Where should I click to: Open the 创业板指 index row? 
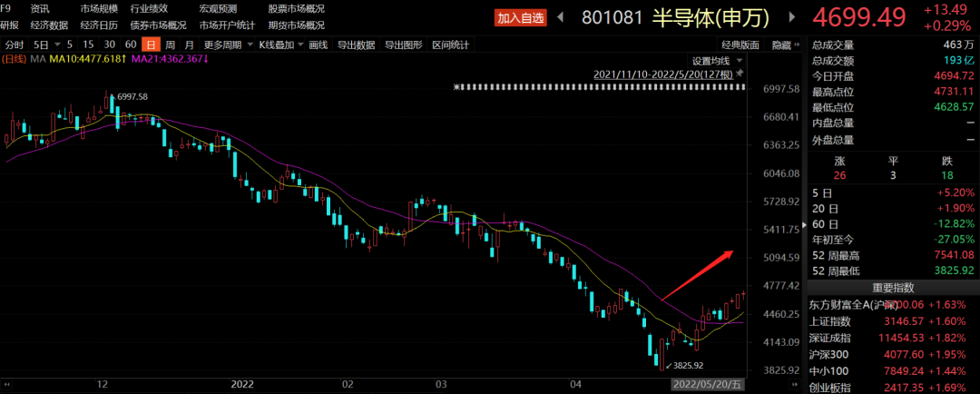894,387
